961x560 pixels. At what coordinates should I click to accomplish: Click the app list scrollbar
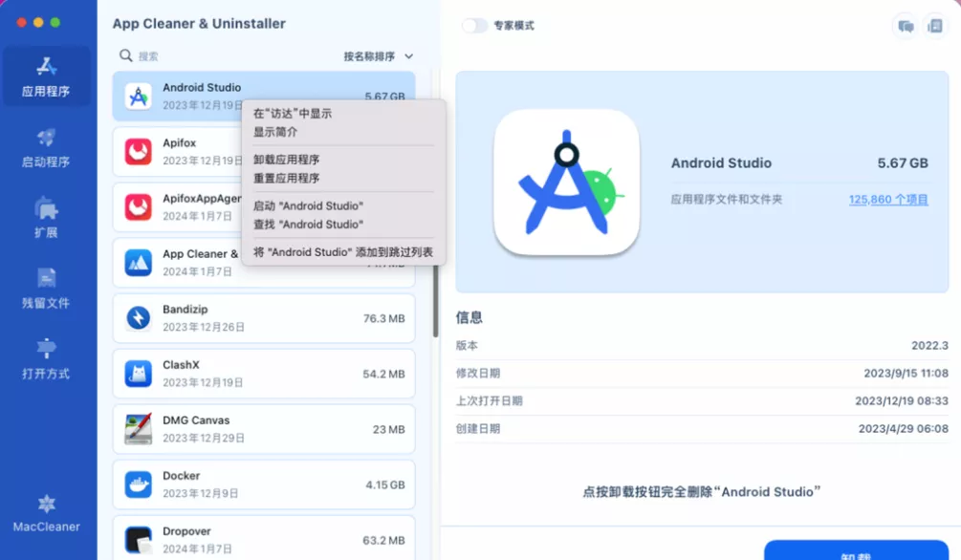436,300
